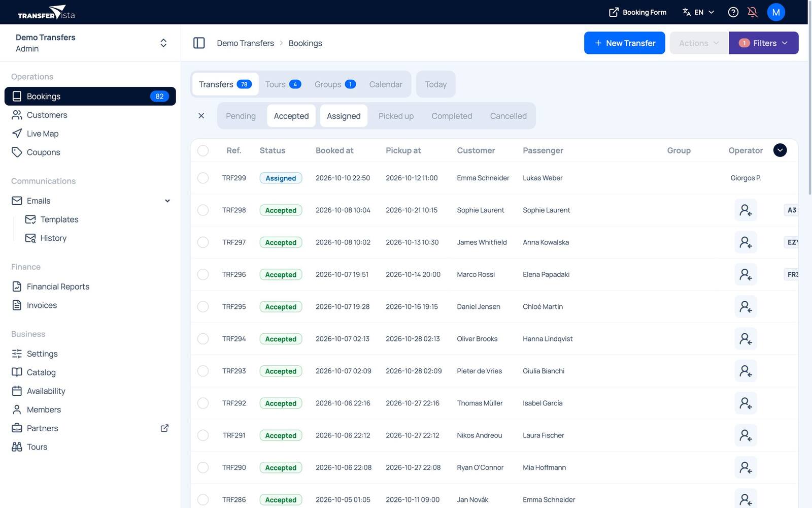Open the Demo Transfers workspace switcher
This screenshot has width=812, height=508.
click(x=90, y=43)
